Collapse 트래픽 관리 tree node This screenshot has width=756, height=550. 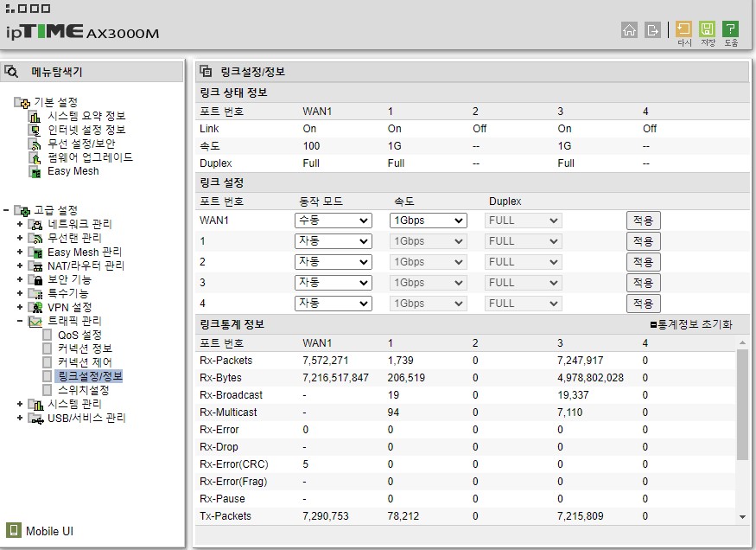20,321
